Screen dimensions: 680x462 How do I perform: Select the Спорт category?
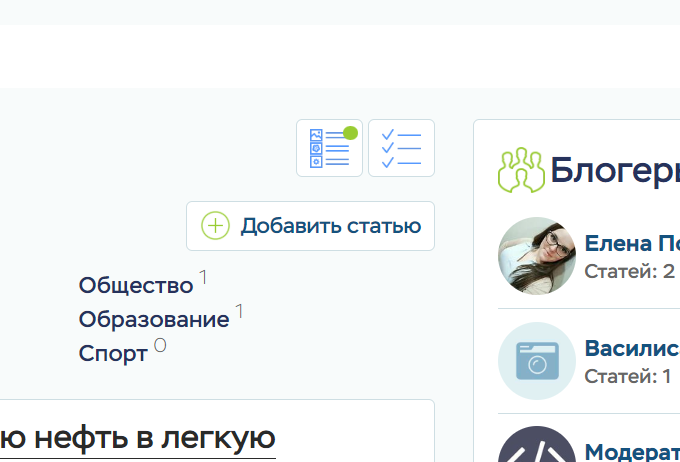coord(113,354)
